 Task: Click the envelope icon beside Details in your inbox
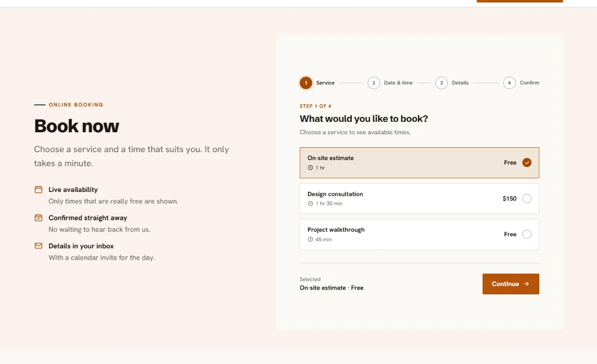(38, 246)
